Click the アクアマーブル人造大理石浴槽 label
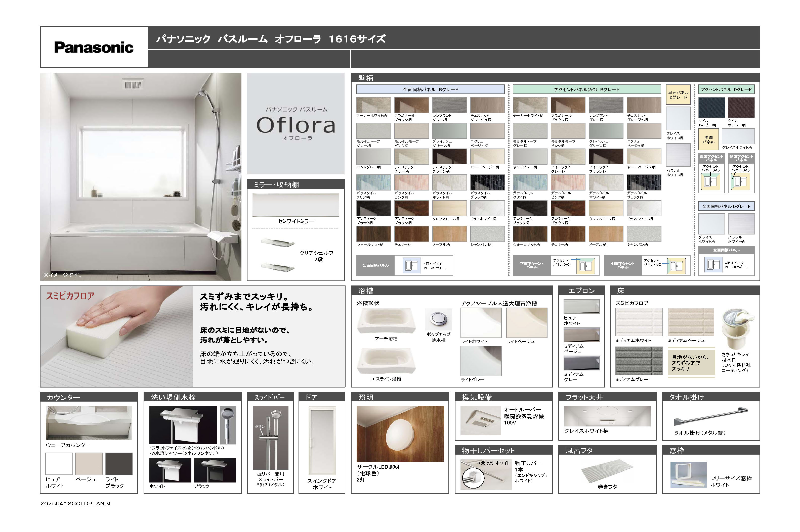The image size is (800, 532). coord(499,303)
